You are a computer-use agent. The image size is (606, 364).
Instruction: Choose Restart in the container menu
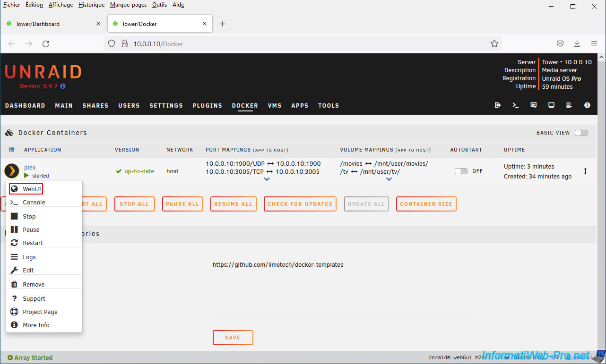click(x=33, y=243)
